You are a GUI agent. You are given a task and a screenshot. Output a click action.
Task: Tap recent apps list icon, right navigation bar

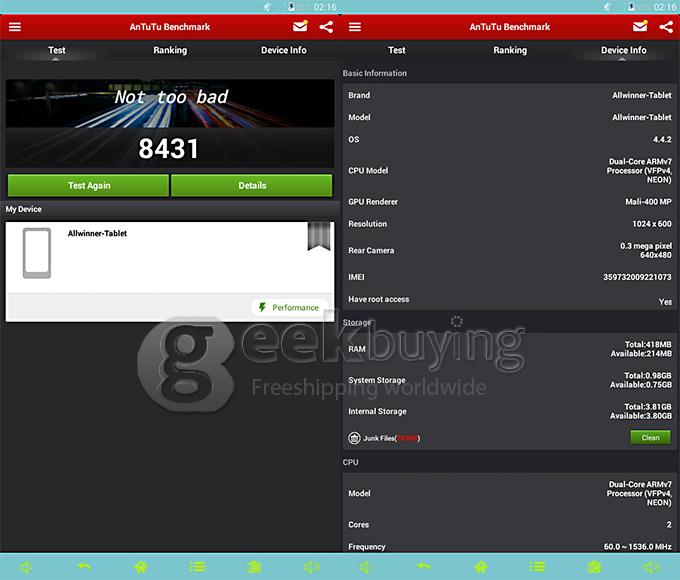point(537,567)
